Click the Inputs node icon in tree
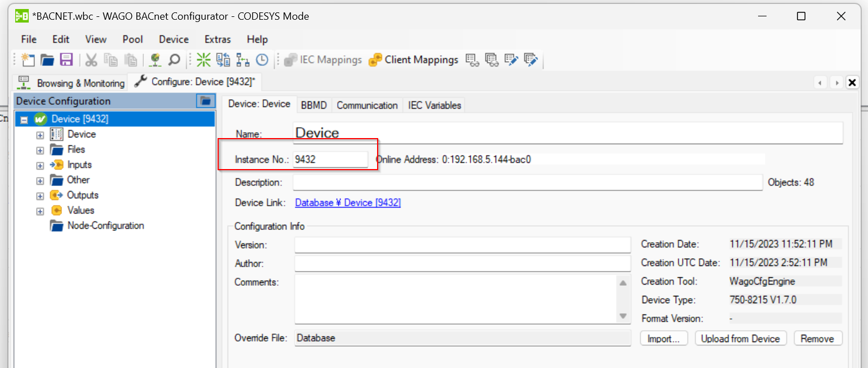 [56, 165]
